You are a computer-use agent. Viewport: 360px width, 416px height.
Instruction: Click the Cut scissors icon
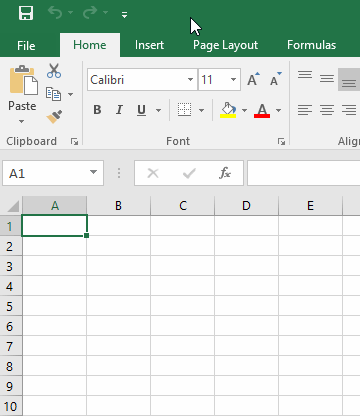pyautogui.click(x=54, y=71)
